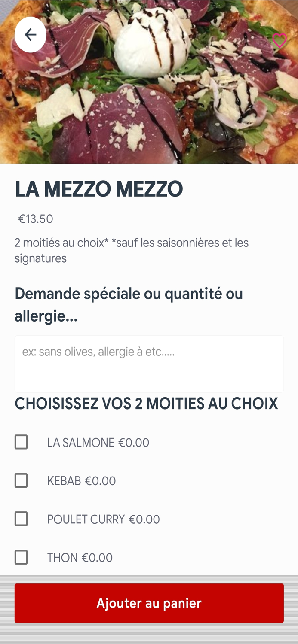The width and height of the screenshot is (298, 644).
Task: Tap the THON option name
Action: (62, 558)
